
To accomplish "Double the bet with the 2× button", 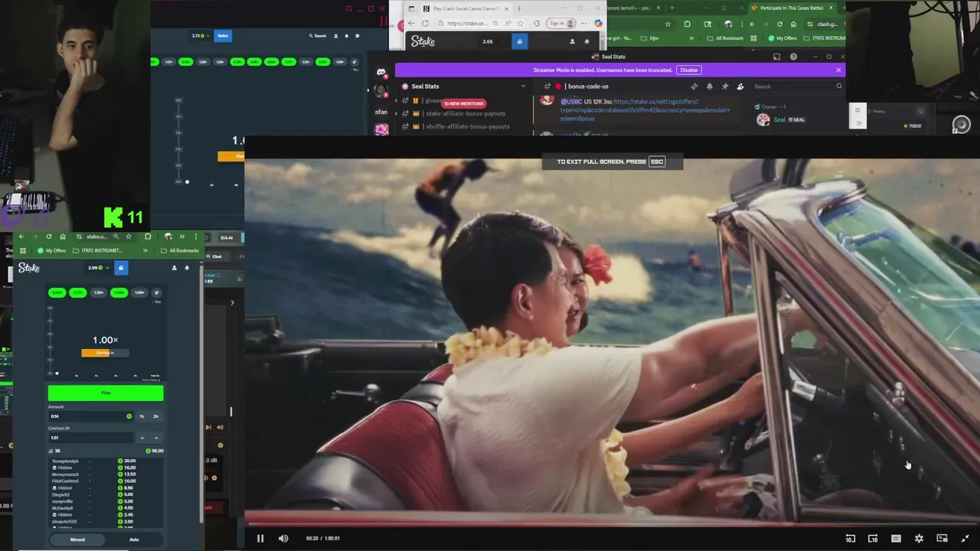I will (x=156, y=416).
